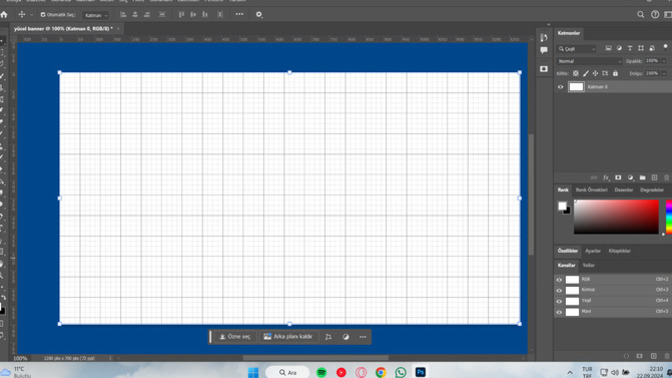Screen dimensions: 672x378
Task: Click the Ara search box on taskbar
Action: click(x=288, y=372)
